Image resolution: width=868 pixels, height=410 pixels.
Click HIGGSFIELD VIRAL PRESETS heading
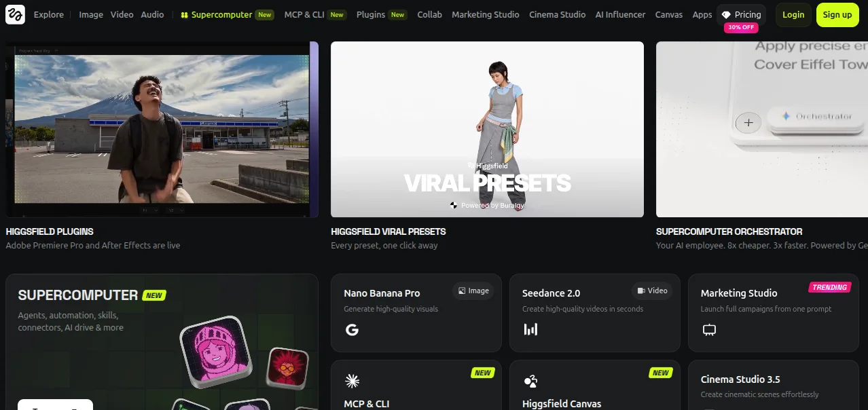[388, 231]
